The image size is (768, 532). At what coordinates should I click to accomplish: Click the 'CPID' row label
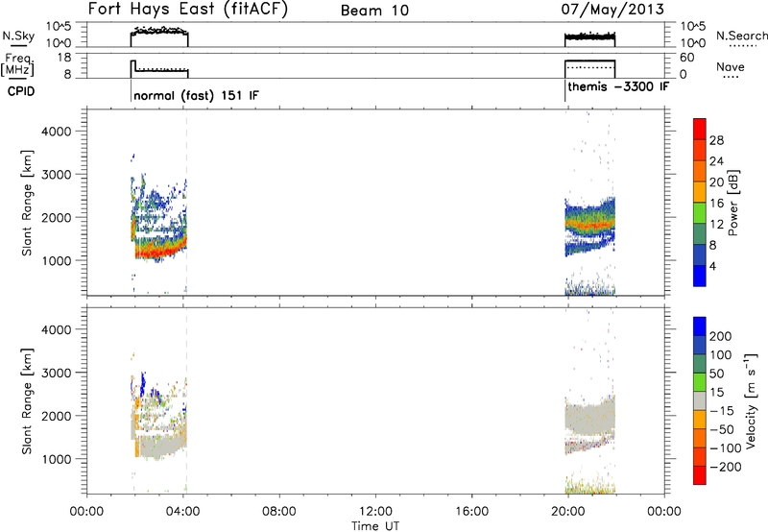coord(21,91)
